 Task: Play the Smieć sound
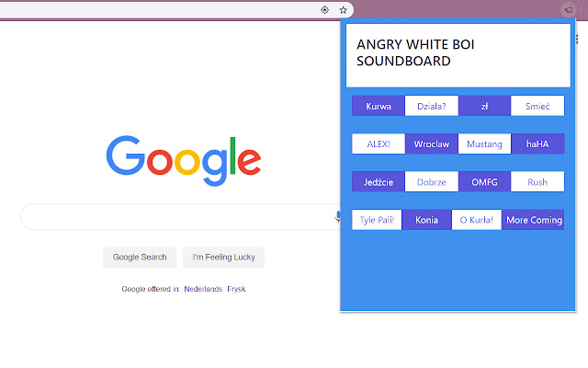(x=537, y=106)
